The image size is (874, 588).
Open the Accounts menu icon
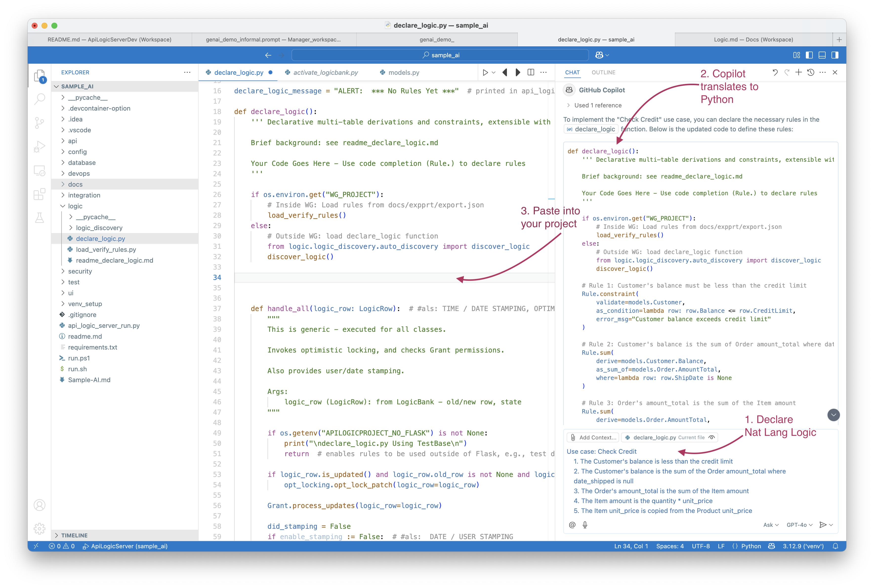[x=40, y=505]
